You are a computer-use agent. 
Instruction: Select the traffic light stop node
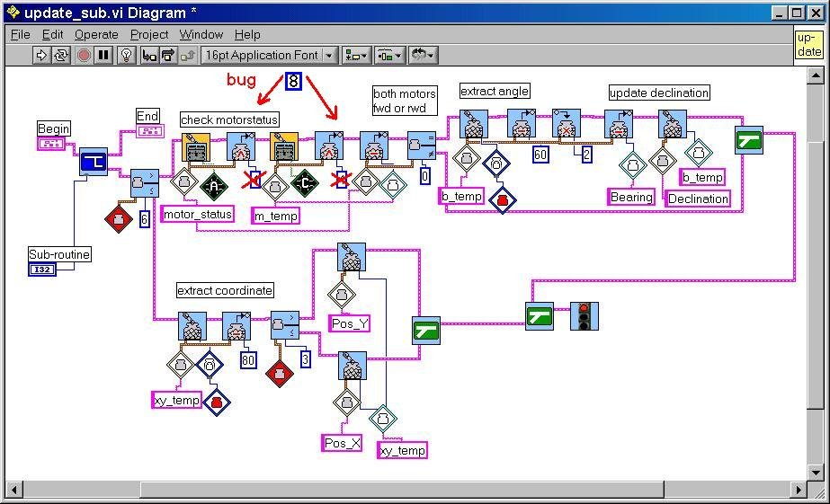(585, 316)
